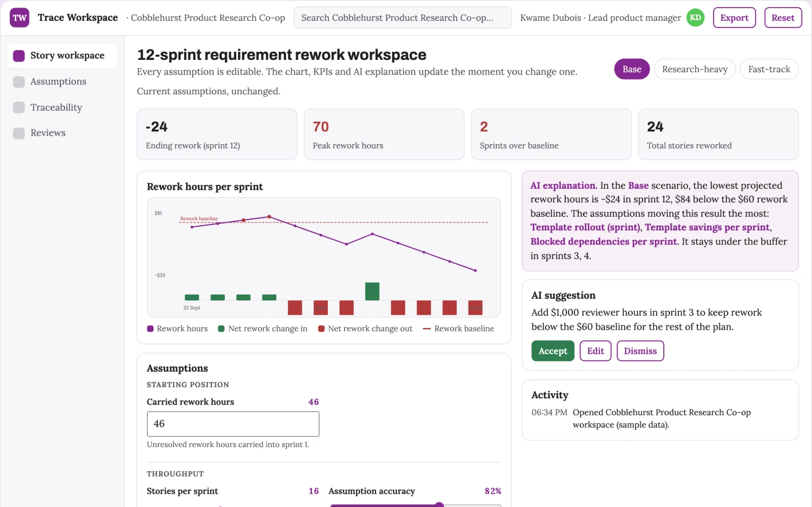Click the 'Stories per sprint' label
Image resolution: width=812 pixels, height=507 pixels.
tap(182, 491)
